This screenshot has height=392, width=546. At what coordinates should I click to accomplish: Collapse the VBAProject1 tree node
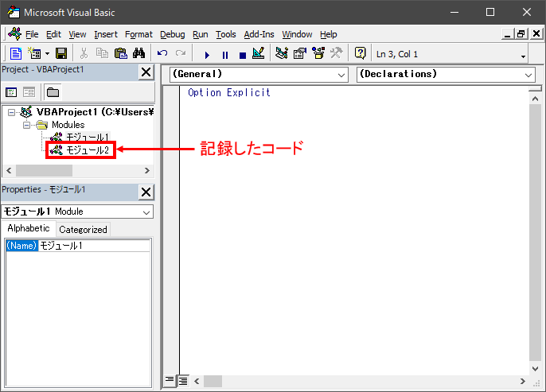coord(11,112)
